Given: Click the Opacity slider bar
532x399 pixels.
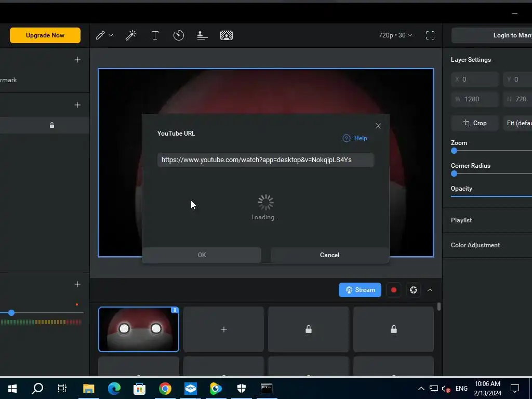Looking at the screenshot, I should pos(491,196).
